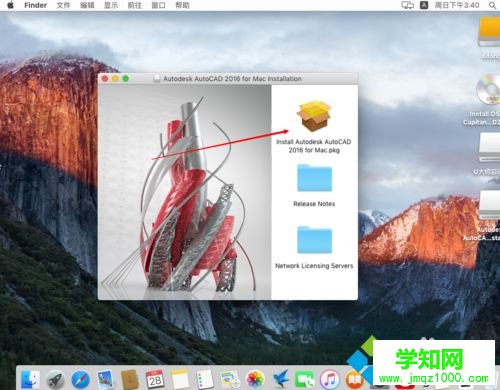Open the 前往 menu

pyautogui.click(x=135, y=5)
